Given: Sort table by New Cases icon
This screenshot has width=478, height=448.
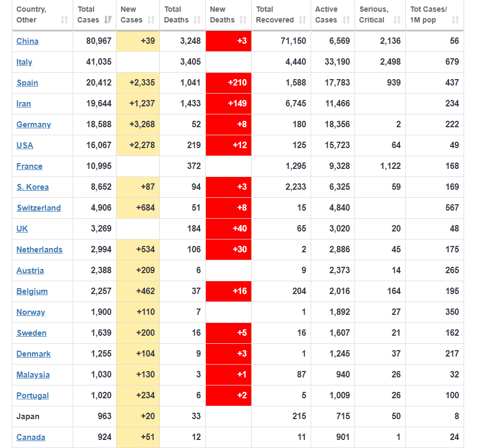Looking at the screenshot, I should 151,20.
